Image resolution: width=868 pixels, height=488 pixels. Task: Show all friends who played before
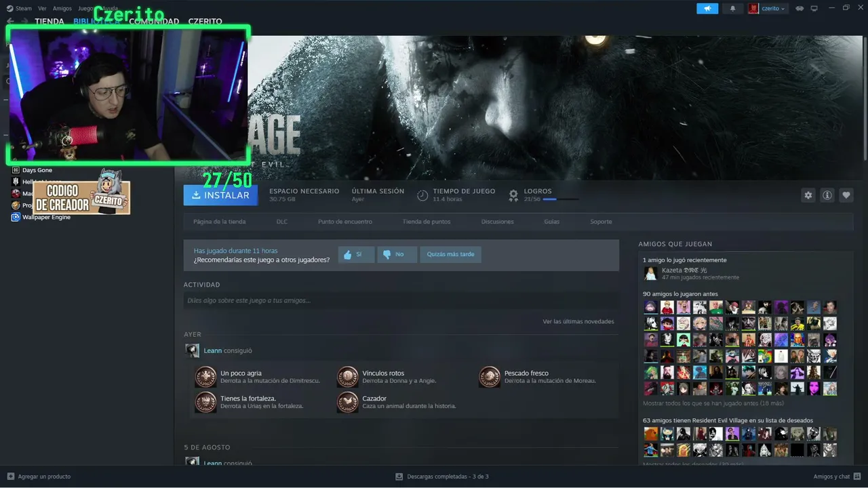point(713,403)
